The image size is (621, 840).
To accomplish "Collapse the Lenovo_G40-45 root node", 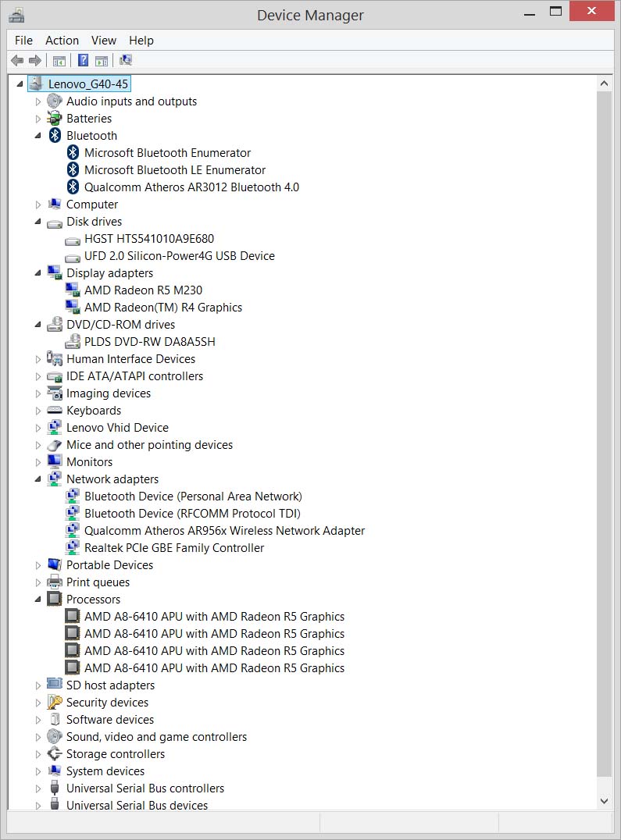I will pos(20,84).
